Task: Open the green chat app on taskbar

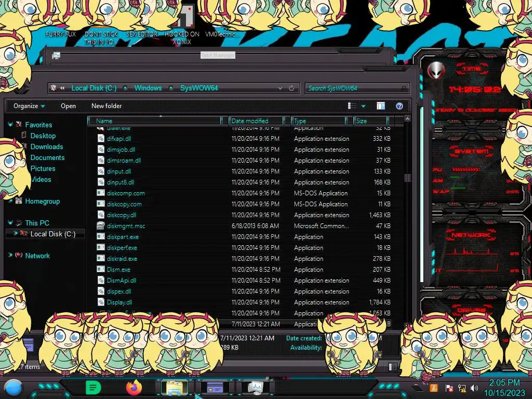Action: [94, 388]
